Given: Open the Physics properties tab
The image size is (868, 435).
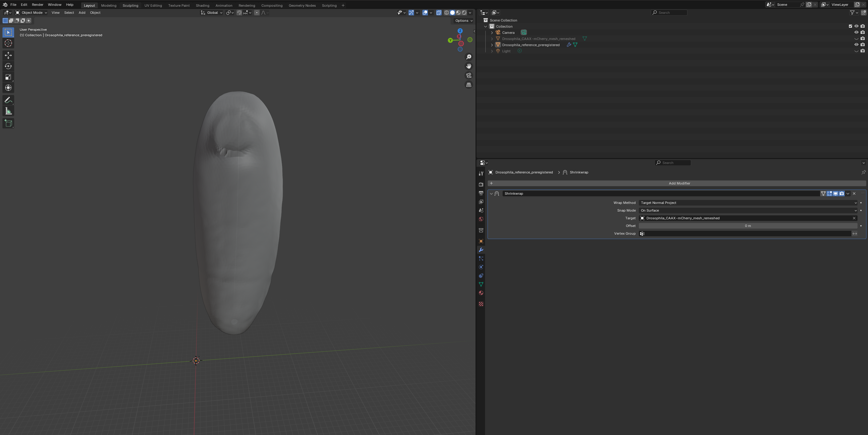Looking at the screenshot, I should pos(481,267).
